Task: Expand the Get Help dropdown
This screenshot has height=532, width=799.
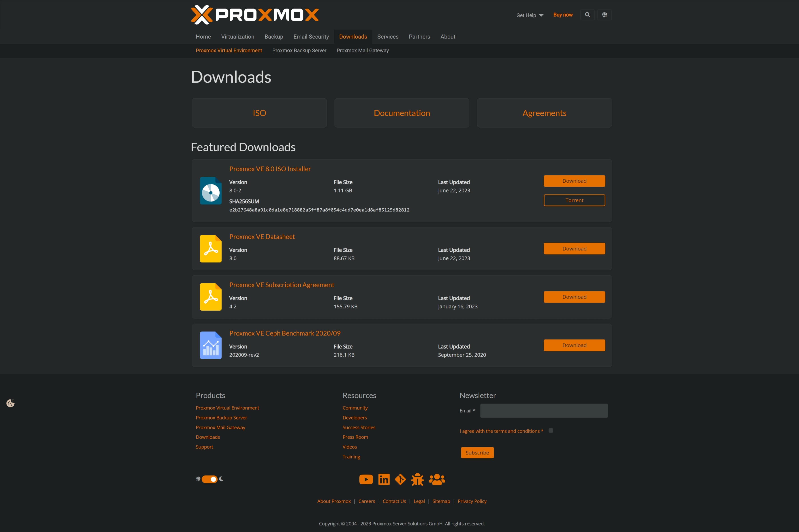Action: 530,15
